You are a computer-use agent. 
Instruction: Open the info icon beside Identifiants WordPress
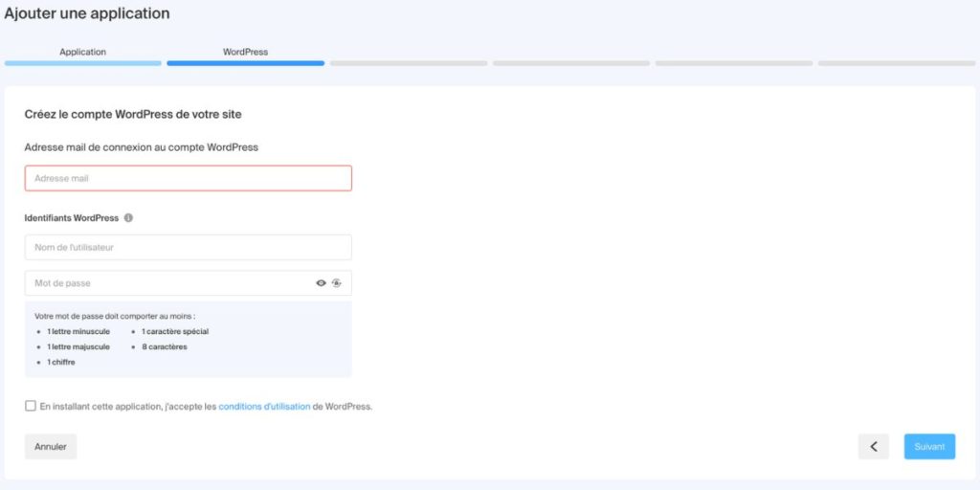(128, 218)
